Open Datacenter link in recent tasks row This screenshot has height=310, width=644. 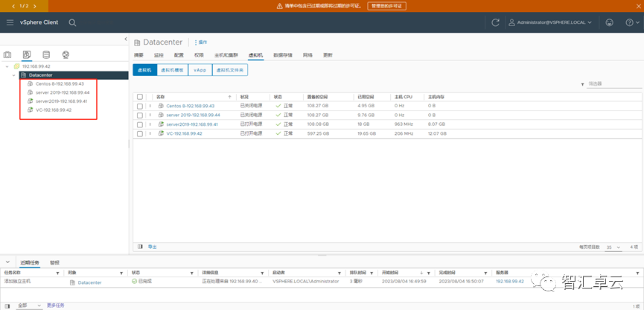(89, 282)
